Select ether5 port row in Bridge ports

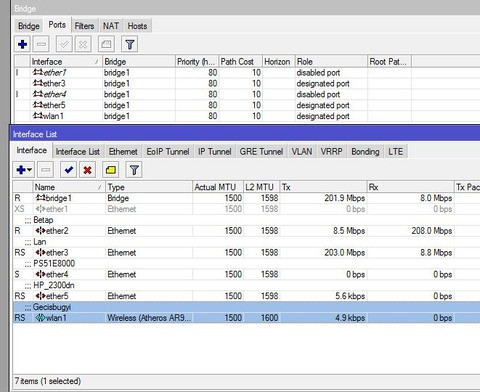(247, 105)
